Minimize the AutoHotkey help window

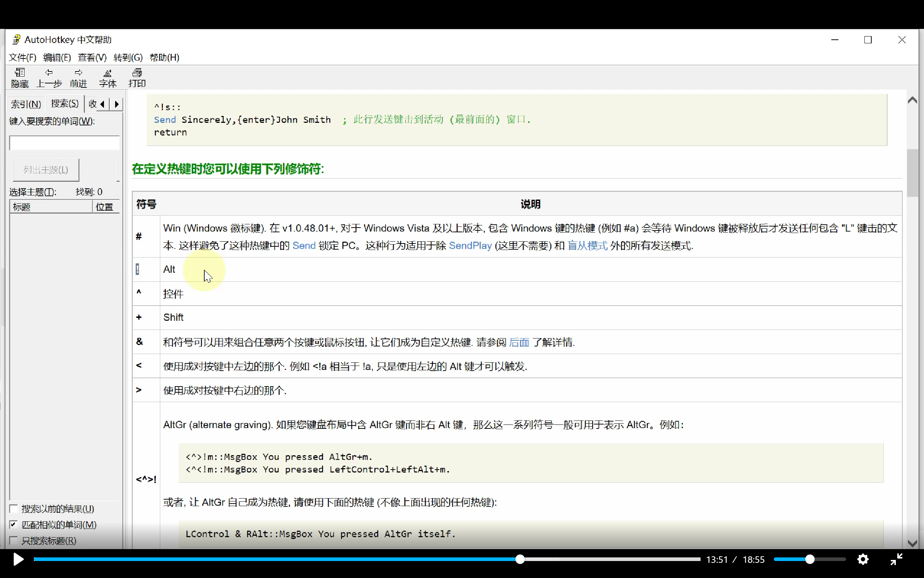[x=834, y=40]
